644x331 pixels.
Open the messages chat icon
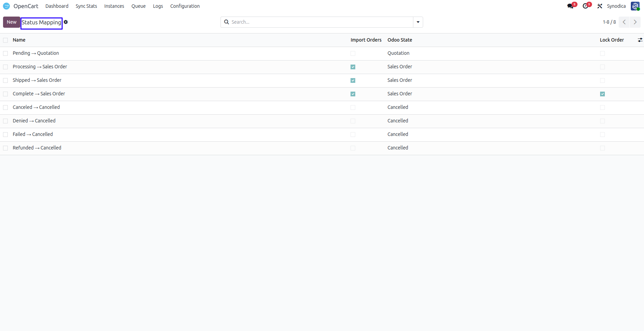(x=571, y=6)
